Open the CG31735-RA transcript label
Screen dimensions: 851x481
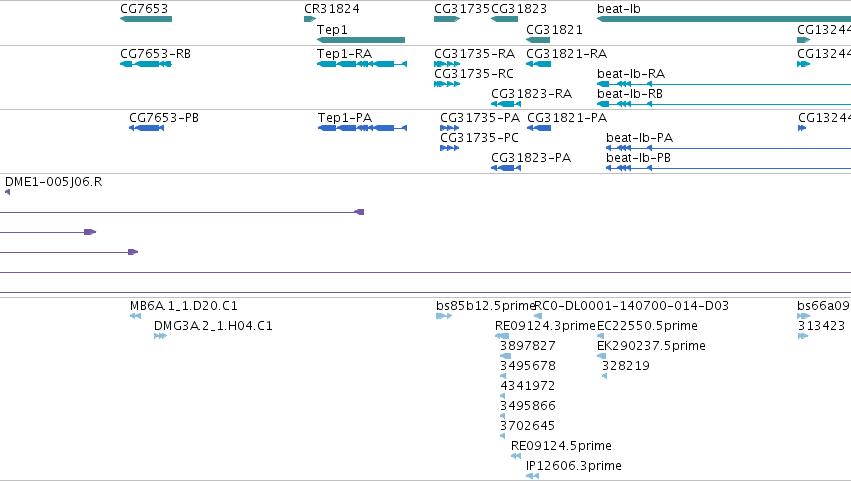click(474, 54)
